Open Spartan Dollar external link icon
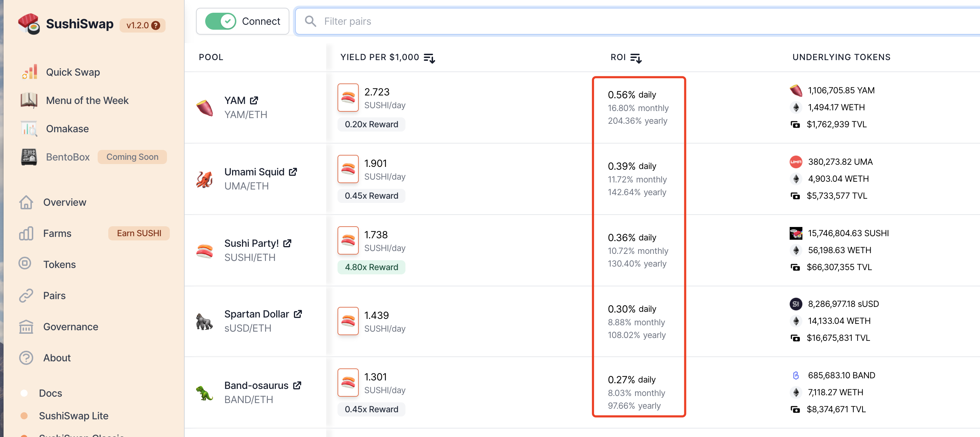Image resolution: width=980 pixels, height=437 pixels. [298, 314]
